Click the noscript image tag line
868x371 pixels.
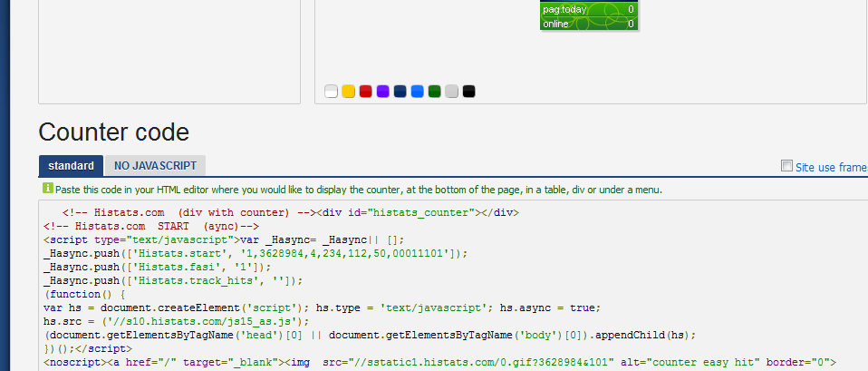[439, 363]
